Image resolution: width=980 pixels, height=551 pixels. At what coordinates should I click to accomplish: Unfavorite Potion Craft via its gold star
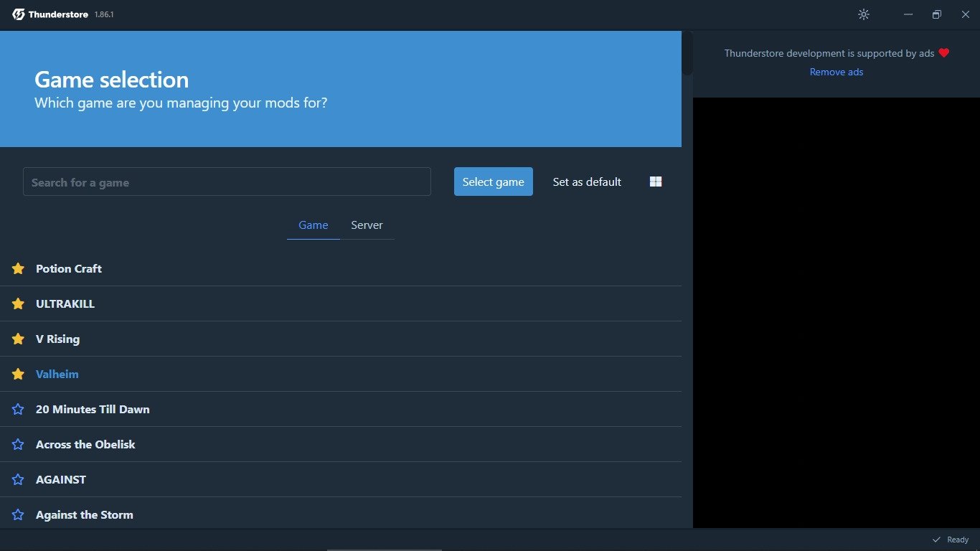(x=18, y=268)
